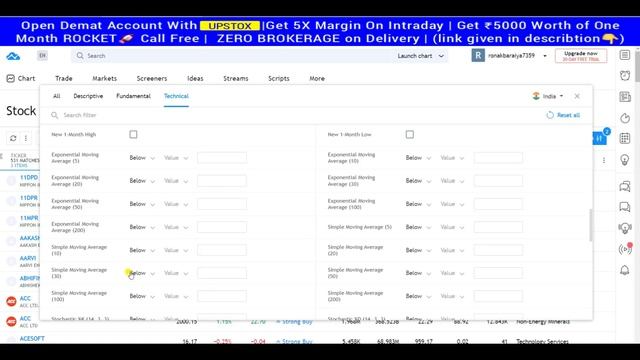
Task: Click the refresh icon in screener toolbar
Action: point(13,138)
